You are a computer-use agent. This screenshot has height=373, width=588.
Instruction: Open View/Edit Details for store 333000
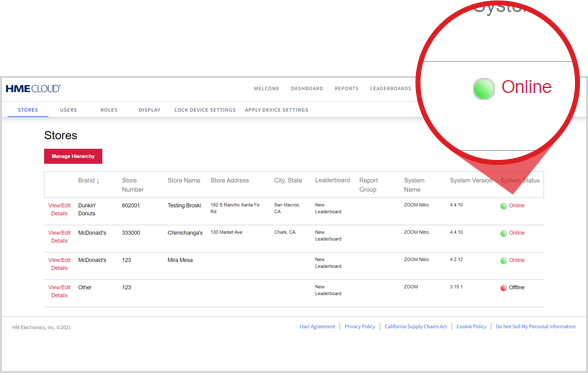[59, 237]
